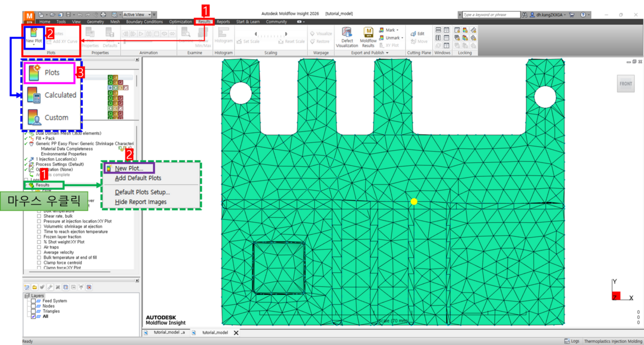The width and height of the screenshot is (644, 345).
Task: Click the Set Scale button
Action: (248, 42)
